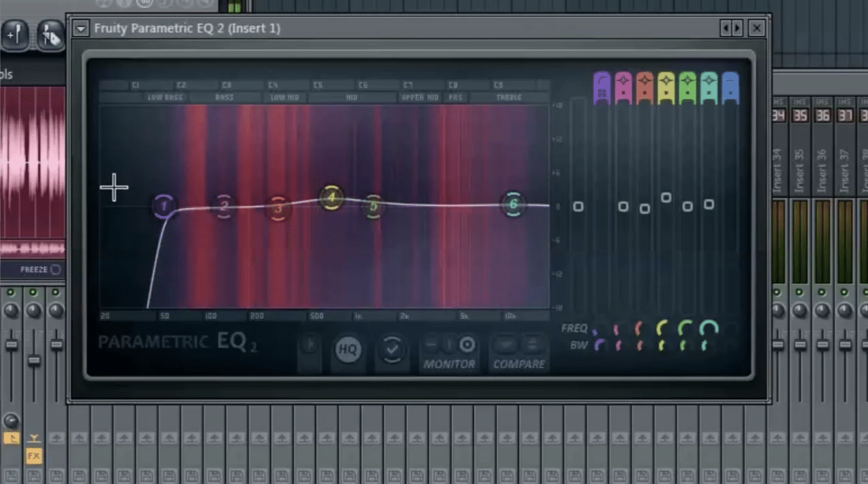Click the TREBLE band label
868x484 pixels.
click(508, 97)
